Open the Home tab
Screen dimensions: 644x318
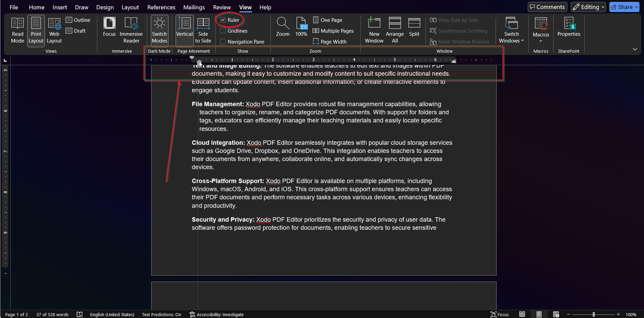[37, 7]
